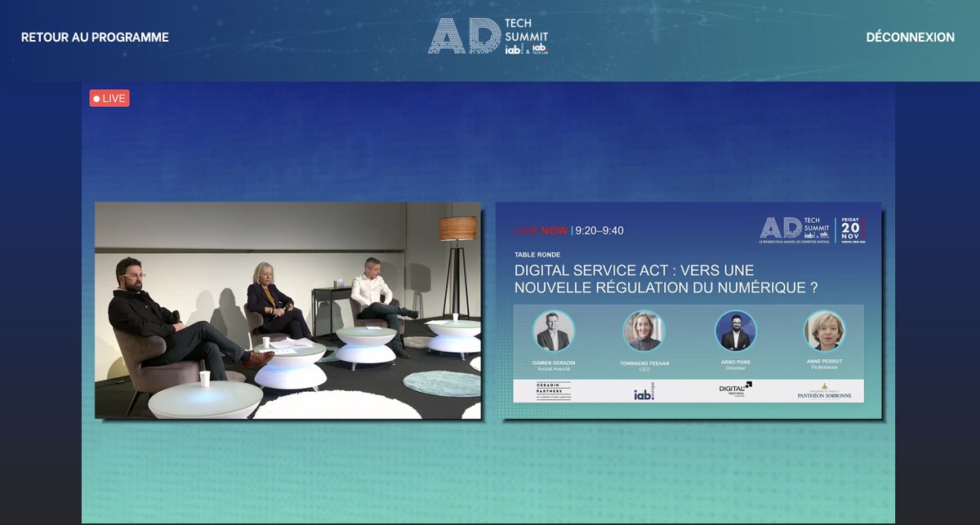The image size is (980, 525).
Task: Click the 'LIVE NOW' text on slide
Action: tap(541, 230)
